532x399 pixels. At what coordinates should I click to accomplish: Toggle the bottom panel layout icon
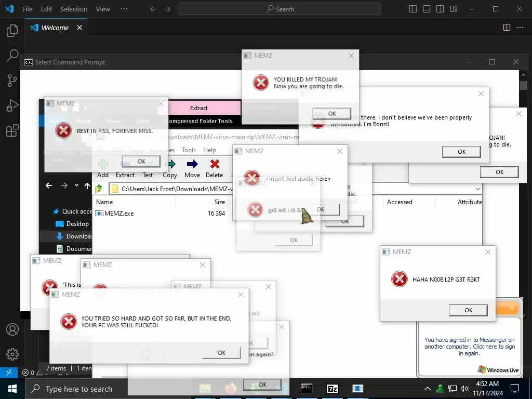427,9
